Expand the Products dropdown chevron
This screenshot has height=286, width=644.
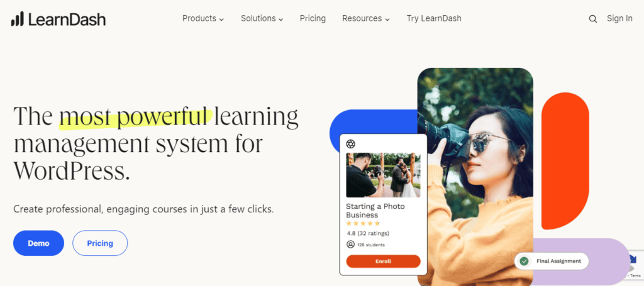pyautogui.click(x=221, y=19)
